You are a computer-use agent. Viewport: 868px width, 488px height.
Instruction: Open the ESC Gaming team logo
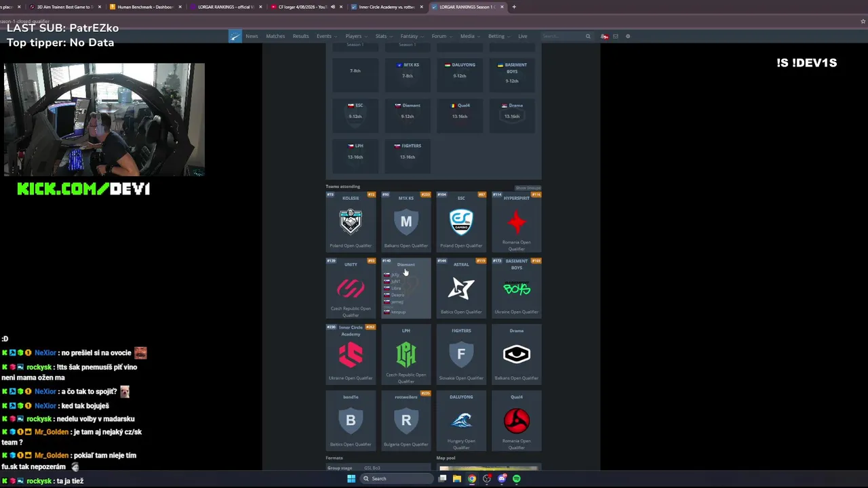(x=461, y=221)
